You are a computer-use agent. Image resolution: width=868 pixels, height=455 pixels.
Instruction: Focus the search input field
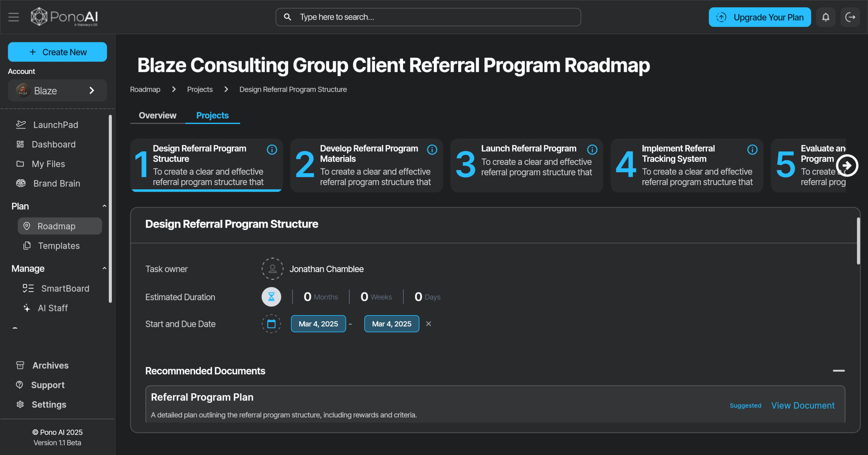[x=428, y=17]
